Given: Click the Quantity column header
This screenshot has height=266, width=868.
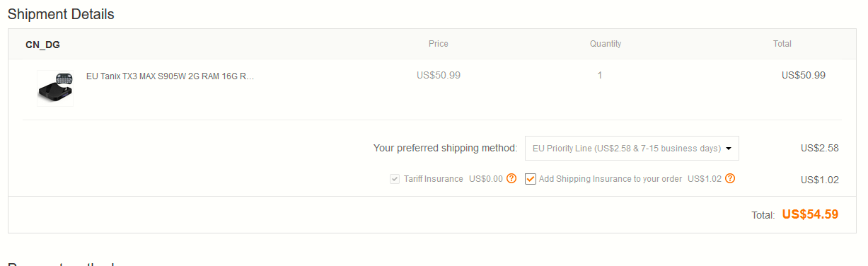Looking at the screenshot, I should click(x=606, y=44).
